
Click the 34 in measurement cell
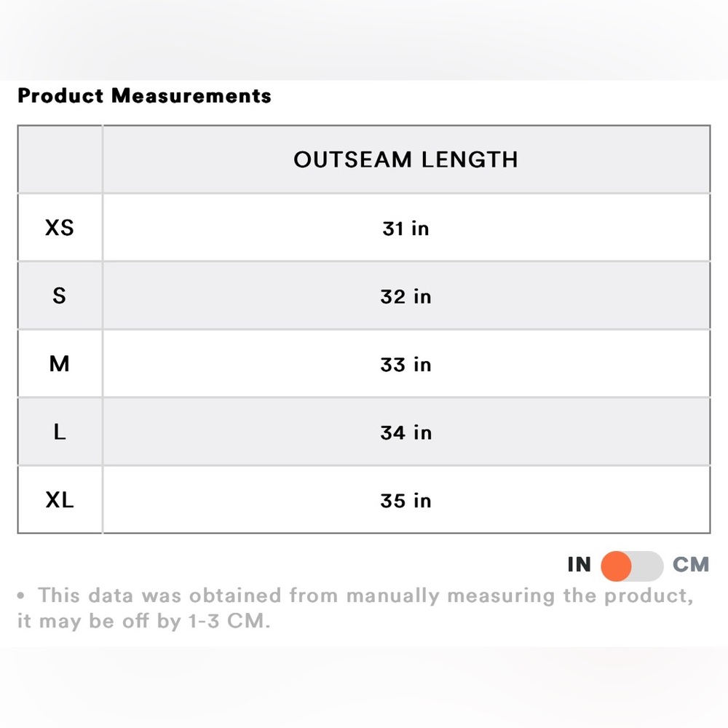405,432
